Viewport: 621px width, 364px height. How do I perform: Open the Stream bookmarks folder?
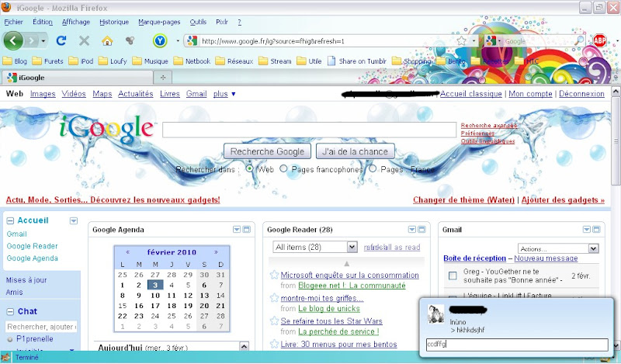tap(276, 61)
